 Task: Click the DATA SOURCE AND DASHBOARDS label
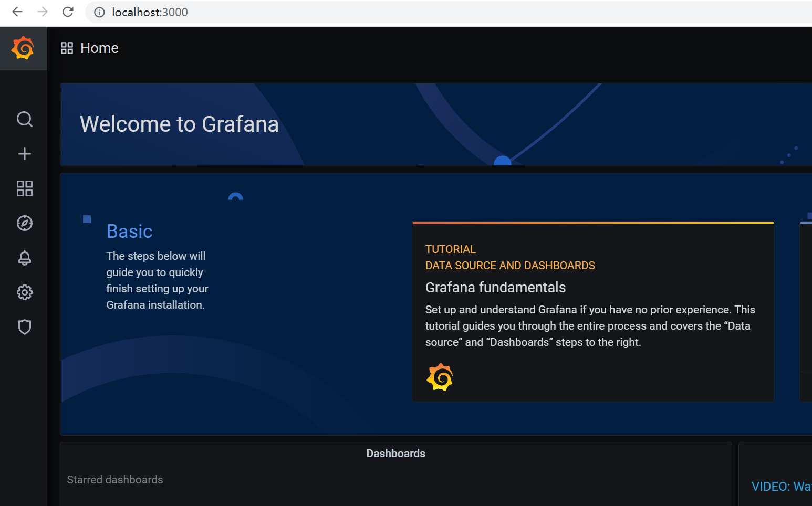[510, 266]
